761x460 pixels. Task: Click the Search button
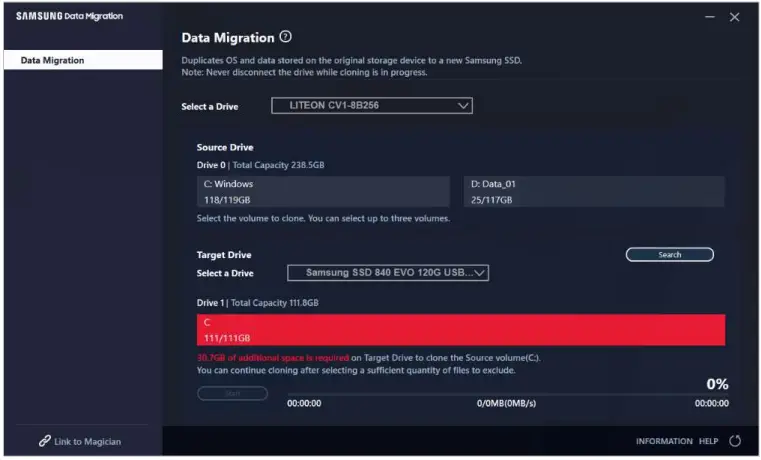click(x=670, y=254)
